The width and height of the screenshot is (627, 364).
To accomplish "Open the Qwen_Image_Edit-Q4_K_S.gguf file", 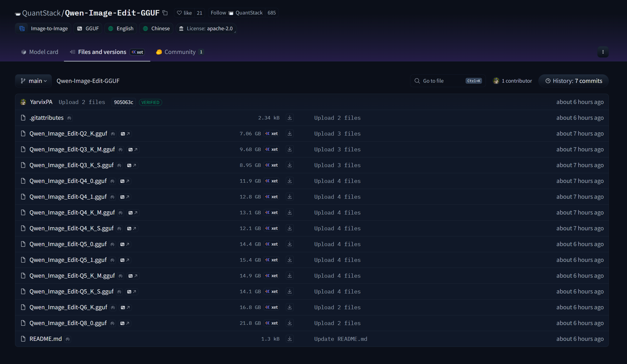I will pos(72,228).
